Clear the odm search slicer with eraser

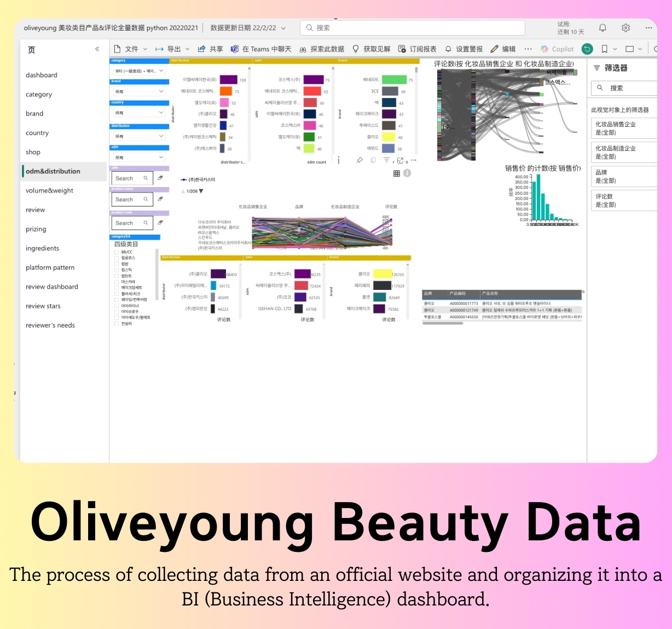coord(160,178)
